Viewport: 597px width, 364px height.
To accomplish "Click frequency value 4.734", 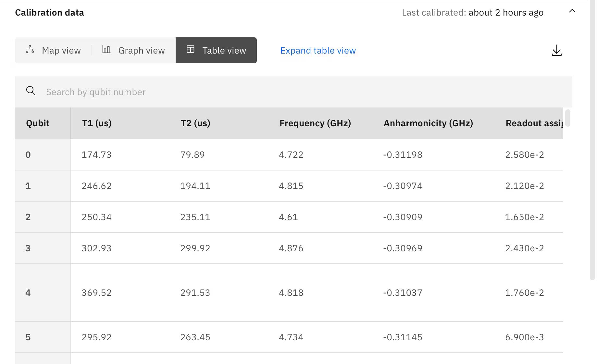I will (x=291, y=337).
